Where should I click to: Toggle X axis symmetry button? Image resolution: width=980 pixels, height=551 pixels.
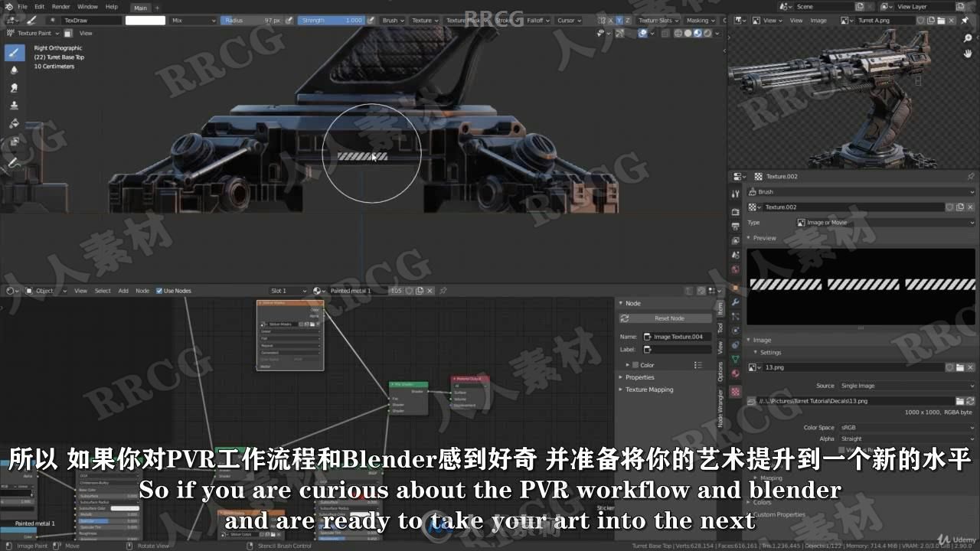[x=611, y=21]
